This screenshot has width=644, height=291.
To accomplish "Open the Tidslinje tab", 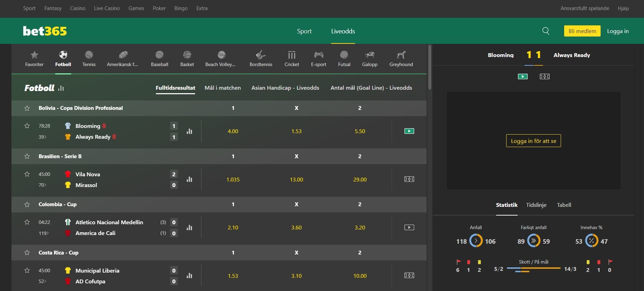I will [536, 205].
